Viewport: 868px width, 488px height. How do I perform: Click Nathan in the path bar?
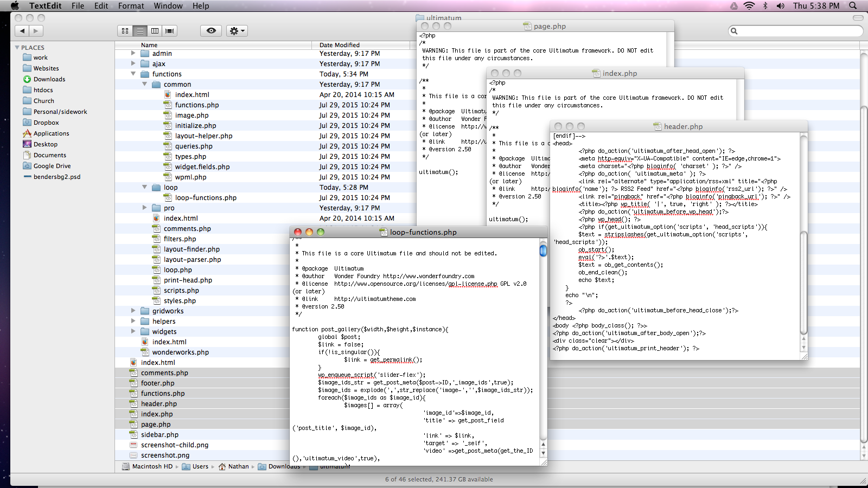point(233,466)
